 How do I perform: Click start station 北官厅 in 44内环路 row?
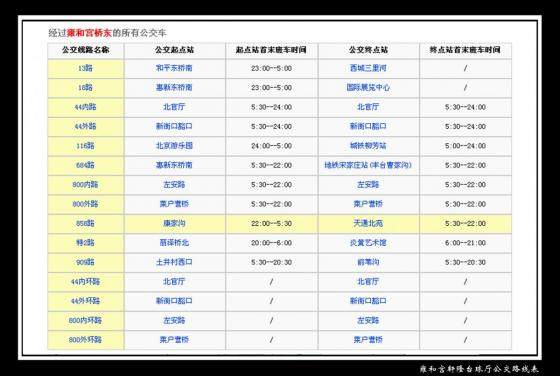click(174, 281)
